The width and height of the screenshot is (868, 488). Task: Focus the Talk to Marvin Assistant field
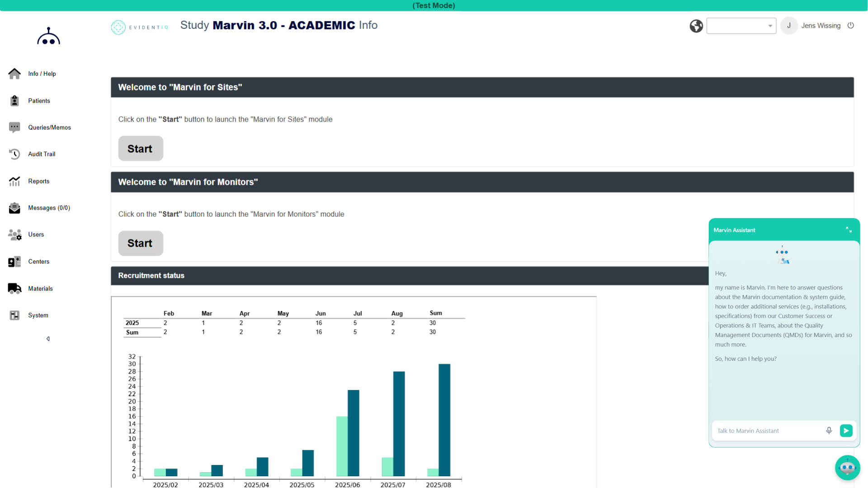point(769,431)
